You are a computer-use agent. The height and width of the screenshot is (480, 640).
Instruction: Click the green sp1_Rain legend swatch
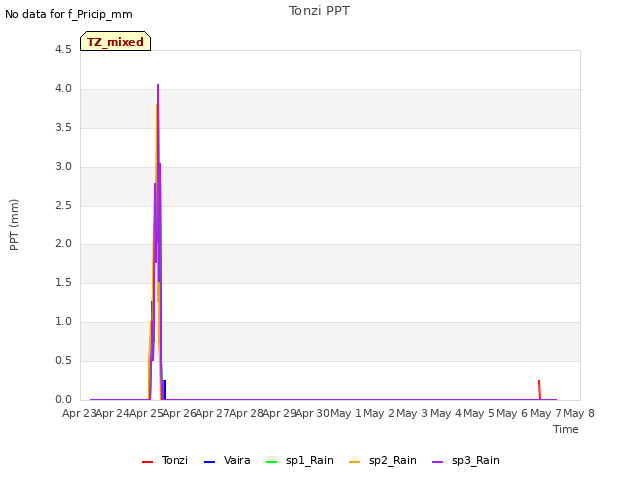coord(271,462)
